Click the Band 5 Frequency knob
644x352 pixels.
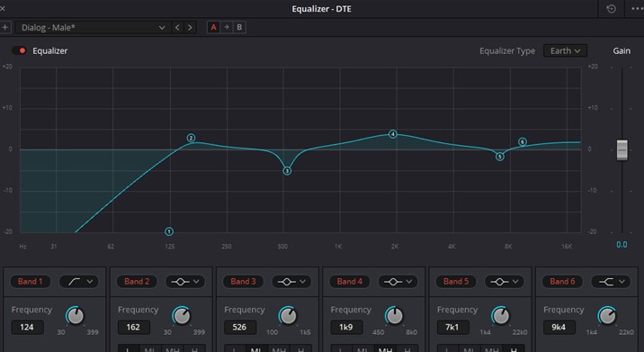501,316
